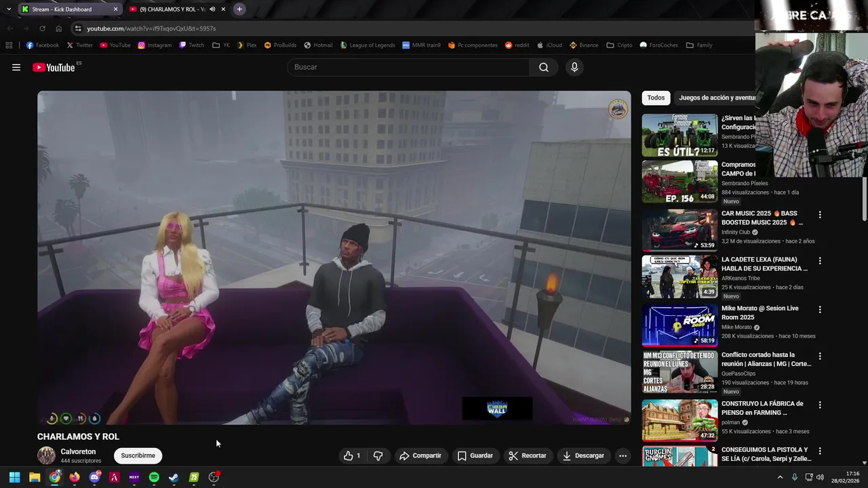The width and height of the screenshot is (868, 488).
Task: Open the browser apps grid shortcut
Action: [9, 45]
